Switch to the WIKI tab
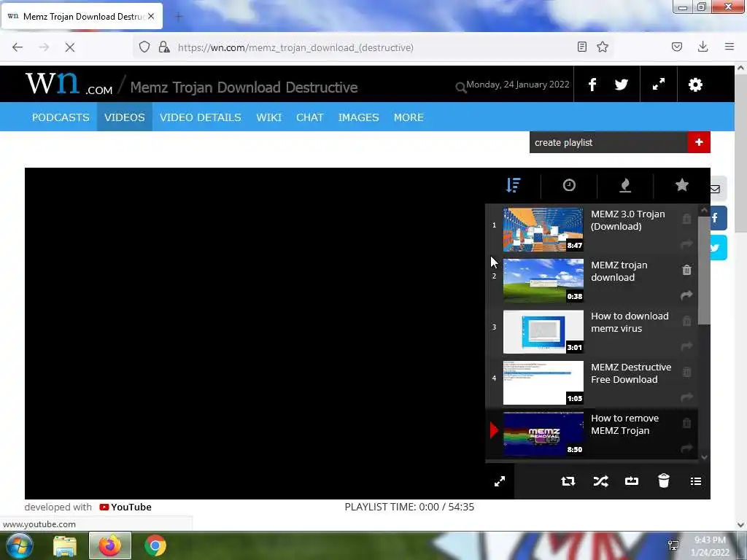This screenshot has height=560, width=747. (268, 117)
